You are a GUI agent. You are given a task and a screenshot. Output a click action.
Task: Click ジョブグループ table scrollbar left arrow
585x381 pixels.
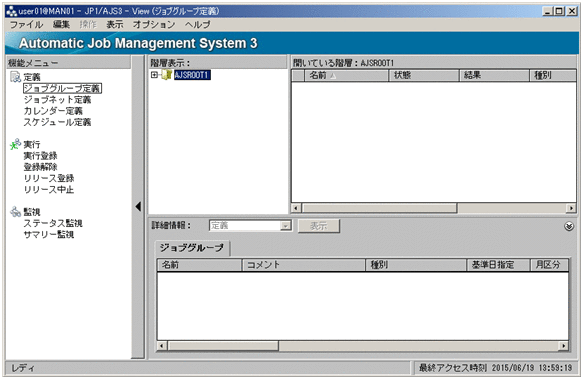162,346
